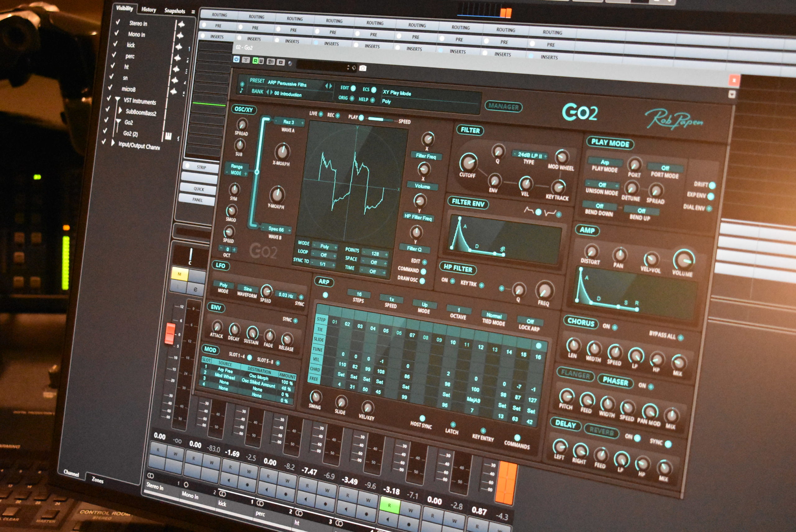796x532 pixels.
Task: Click the FLANGER section button
Action: 576,374
